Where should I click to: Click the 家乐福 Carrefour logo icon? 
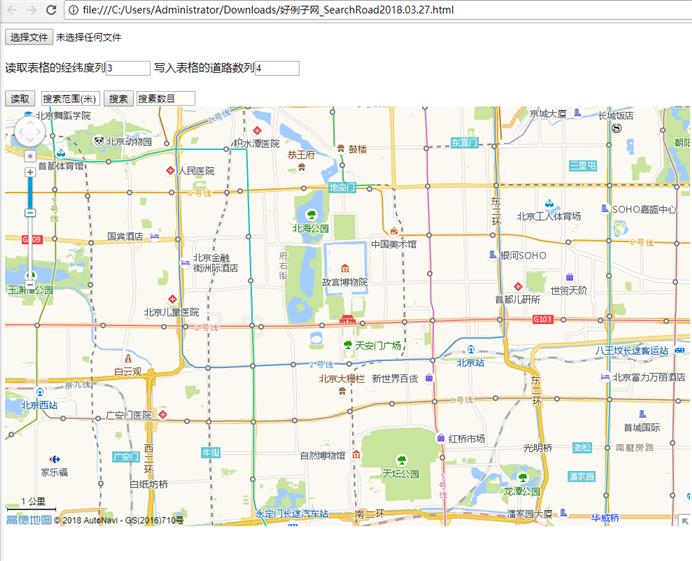[x=55, y=459]
